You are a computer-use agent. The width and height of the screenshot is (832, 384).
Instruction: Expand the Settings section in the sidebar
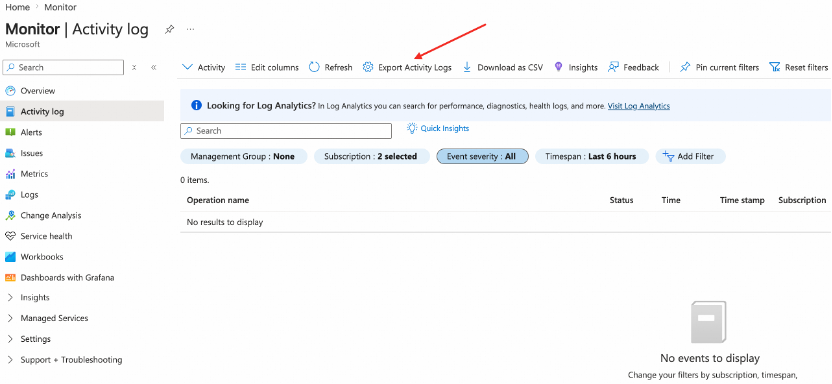[x=10, y=339]
